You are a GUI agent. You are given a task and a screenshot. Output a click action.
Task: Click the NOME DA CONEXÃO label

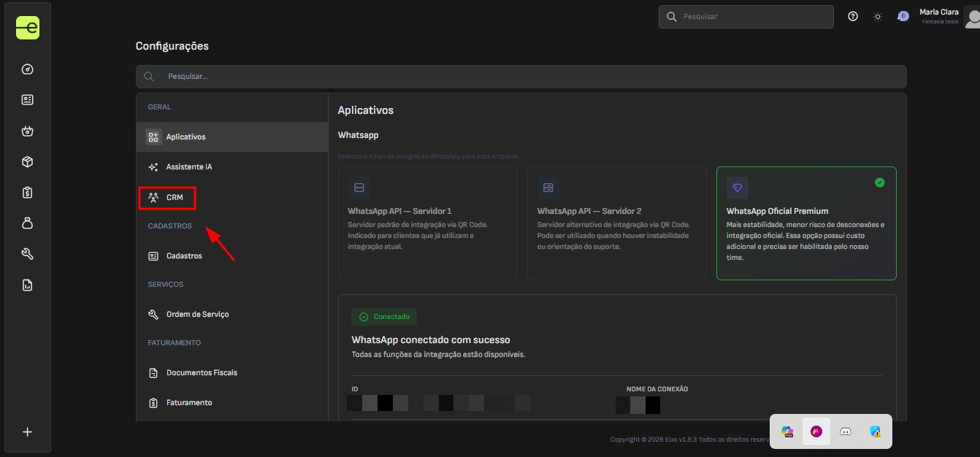(x=657, y=389)
